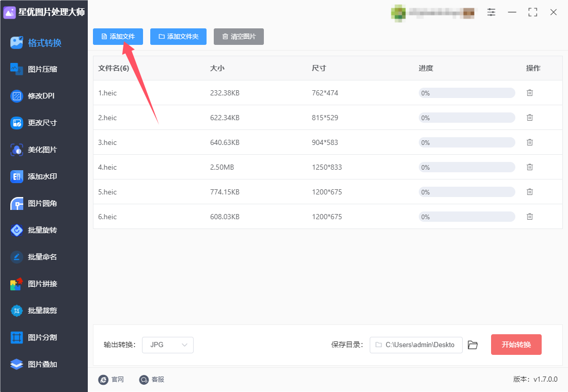The image size is (568, 392).
Task: Open the JPG output format dropdown
Action: (x=168, y=345)
